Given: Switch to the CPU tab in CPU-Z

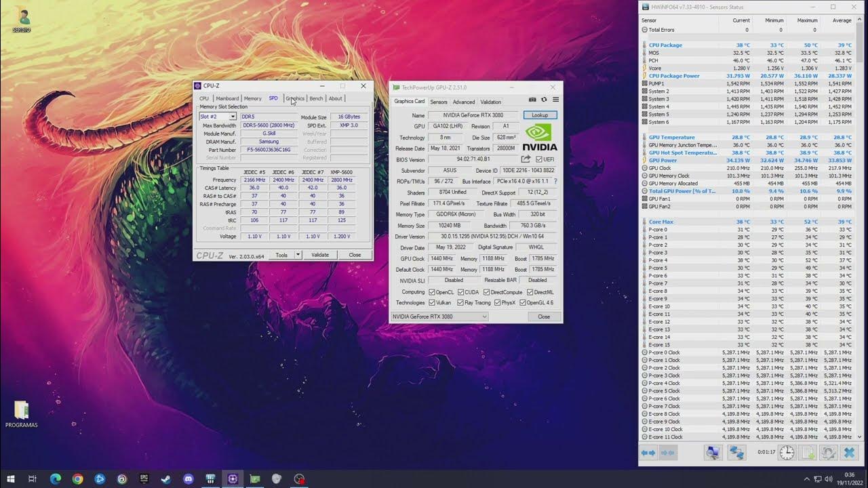Looking at the screenshot, I should [204, 98].
